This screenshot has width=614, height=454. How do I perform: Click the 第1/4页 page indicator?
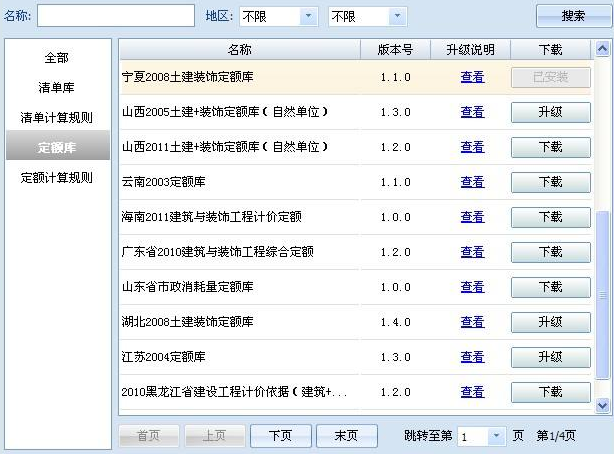point(556,436)
